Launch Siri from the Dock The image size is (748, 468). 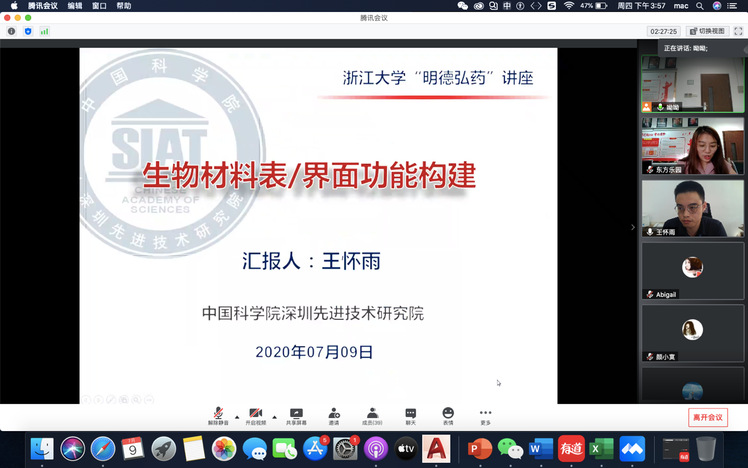pos(73,448)
